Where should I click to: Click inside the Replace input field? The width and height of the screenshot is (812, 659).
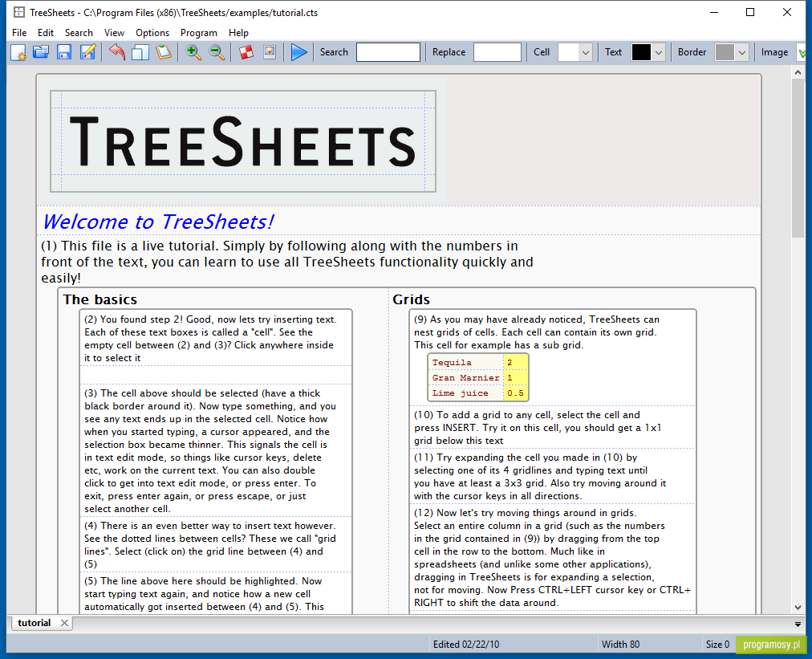coord(497,52)
